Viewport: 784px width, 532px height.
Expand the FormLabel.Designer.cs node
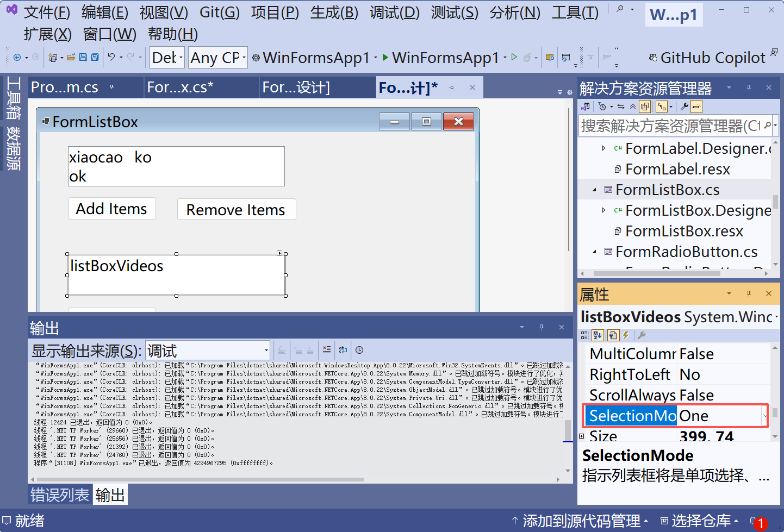pos(603,148)
